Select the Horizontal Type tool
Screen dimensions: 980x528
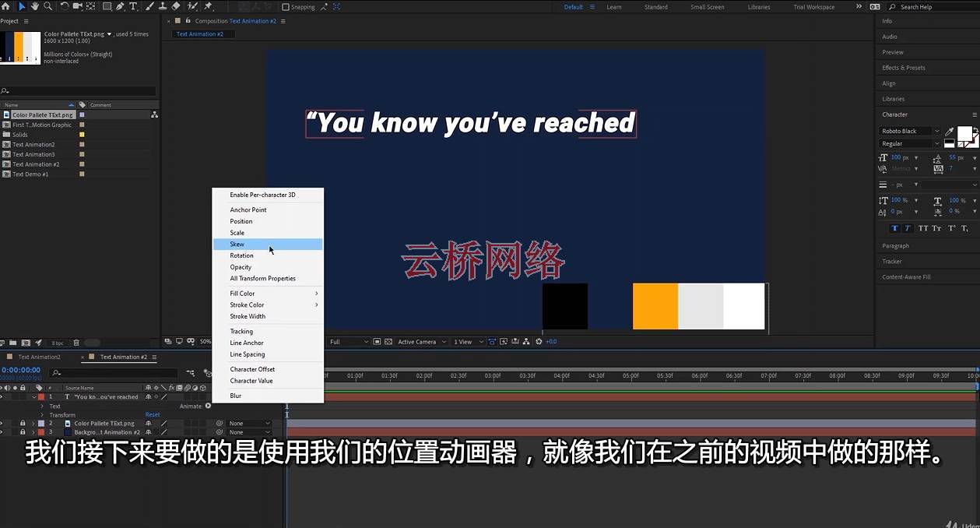[133, 6]
